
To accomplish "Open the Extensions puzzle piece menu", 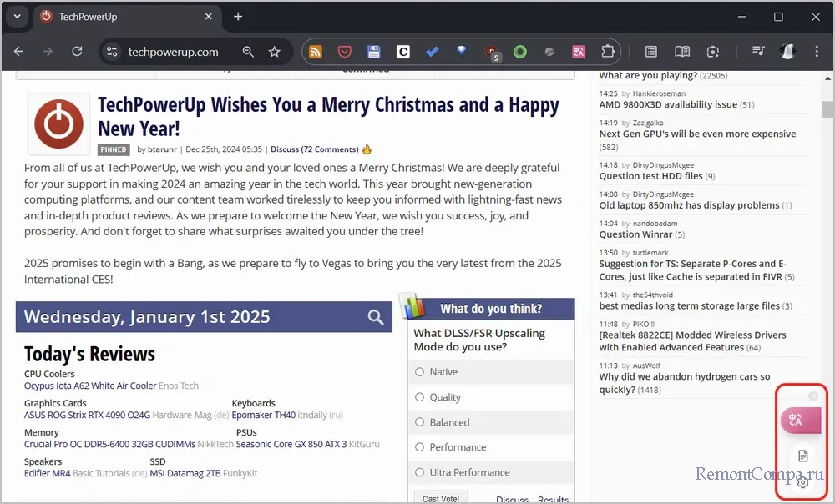I will (608, 52).
